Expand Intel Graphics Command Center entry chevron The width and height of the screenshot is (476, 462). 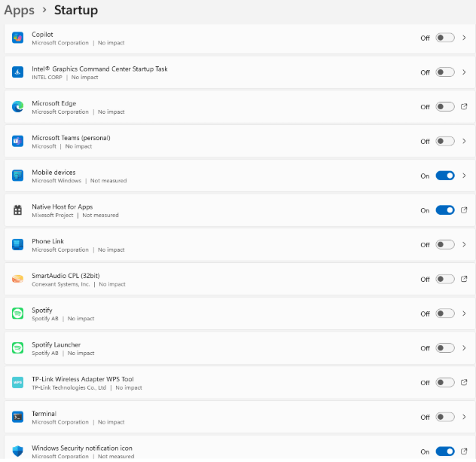click(x=464, y=72)
